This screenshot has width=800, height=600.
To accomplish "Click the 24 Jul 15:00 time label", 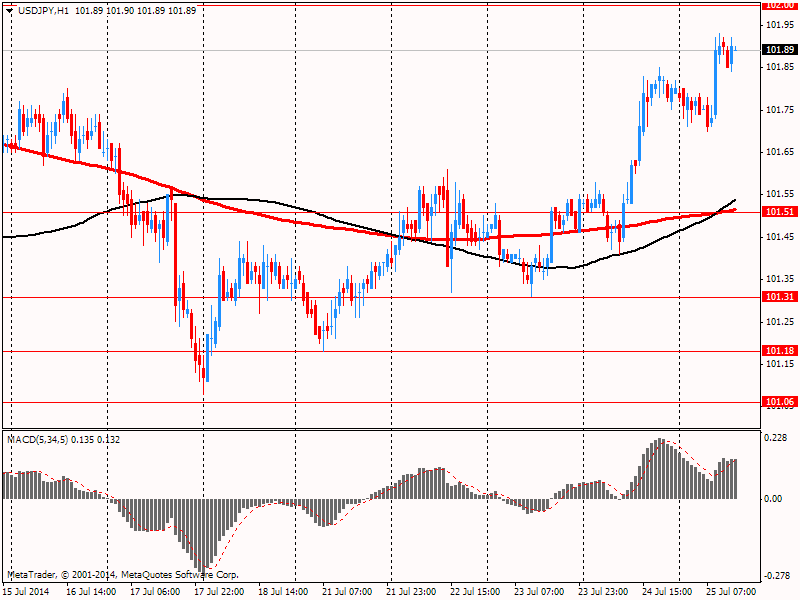I will pos(667,592).
